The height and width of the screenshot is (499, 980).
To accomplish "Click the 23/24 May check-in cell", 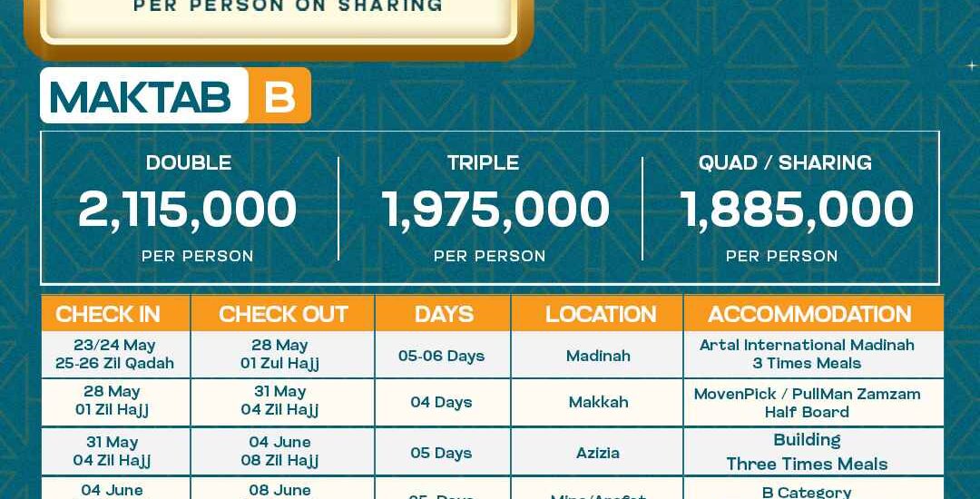I will click(x=114, y=355).
